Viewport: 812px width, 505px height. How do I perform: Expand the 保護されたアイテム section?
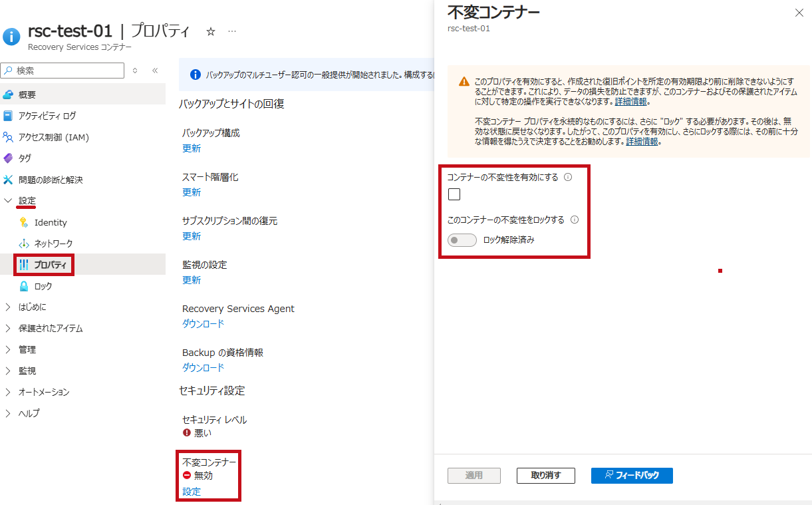pyautogui.click(x=8, y=329)
